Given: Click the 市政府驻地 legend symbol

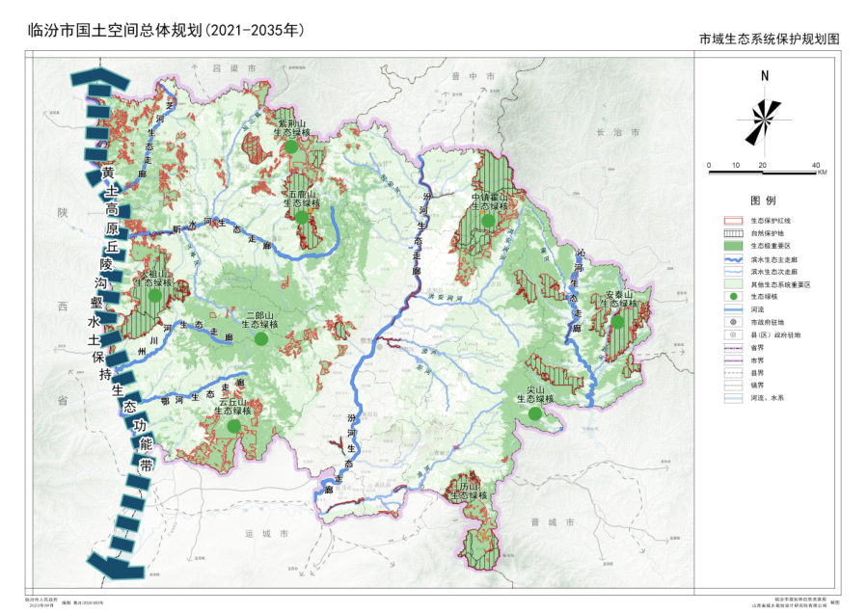Looking at the screenshot, I should (734, 322).
